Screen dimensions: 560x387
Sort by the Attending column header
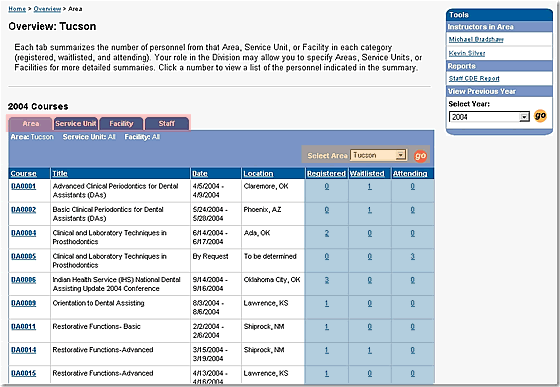tap(410, 174)
